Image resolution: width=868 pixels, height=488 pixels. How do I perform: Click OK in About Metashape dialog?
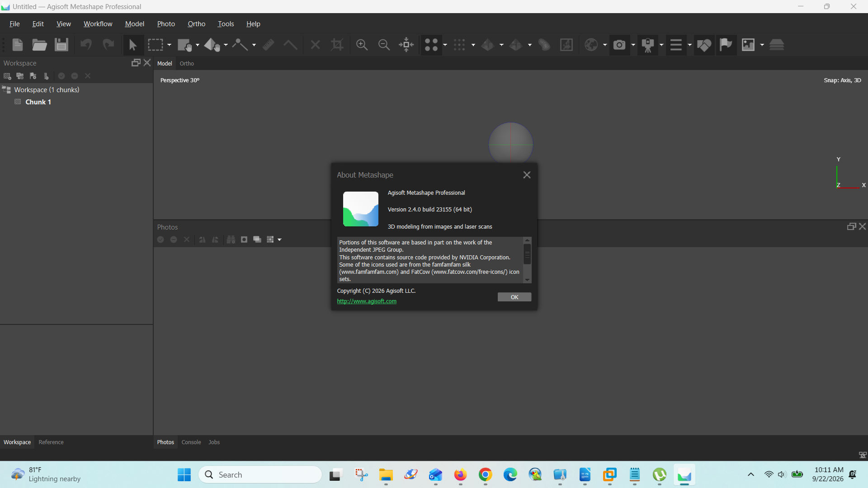514,297
